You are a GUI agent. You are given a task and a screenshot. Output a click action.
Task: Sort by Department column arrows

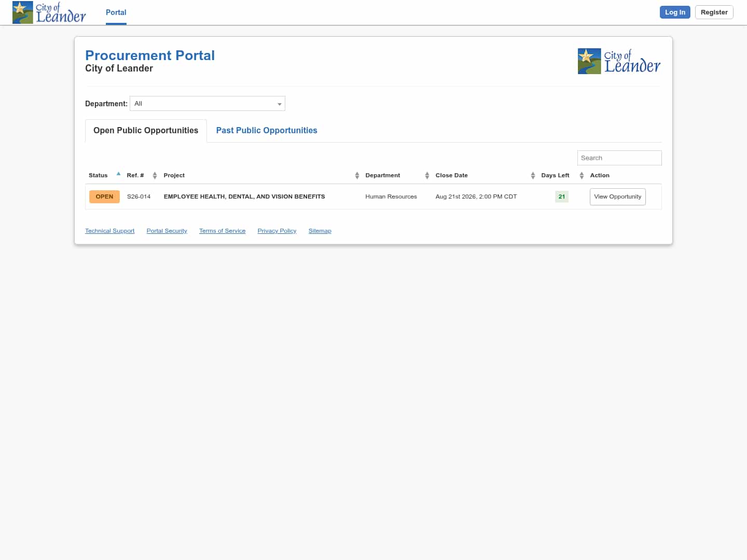click(x=427, y=175)
